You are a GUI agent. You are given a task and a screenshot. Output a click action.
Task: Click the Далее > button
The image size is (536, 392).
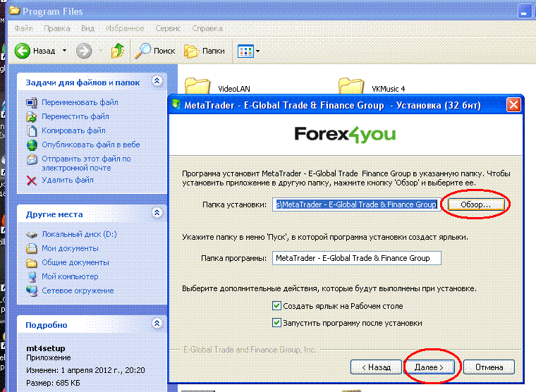pos(429,367)
